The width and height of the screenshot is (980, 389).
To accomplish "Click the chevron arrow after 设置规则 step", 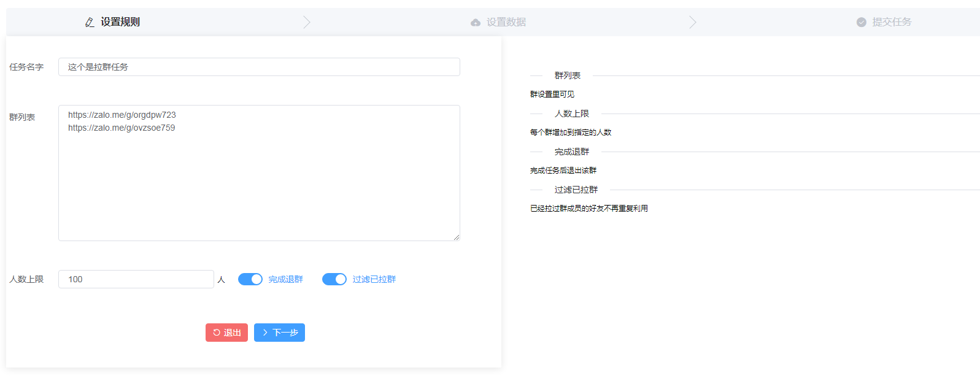I will (x=307, y=22).
